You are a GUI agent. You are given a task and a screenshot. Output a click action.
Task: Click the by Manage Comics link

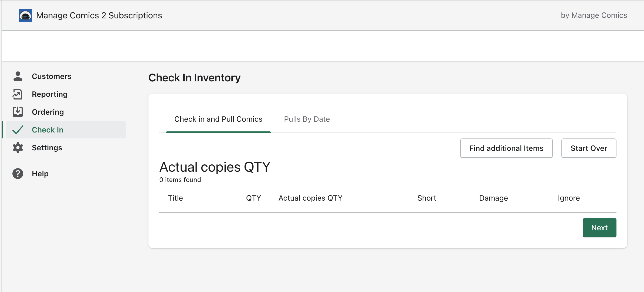594,15
